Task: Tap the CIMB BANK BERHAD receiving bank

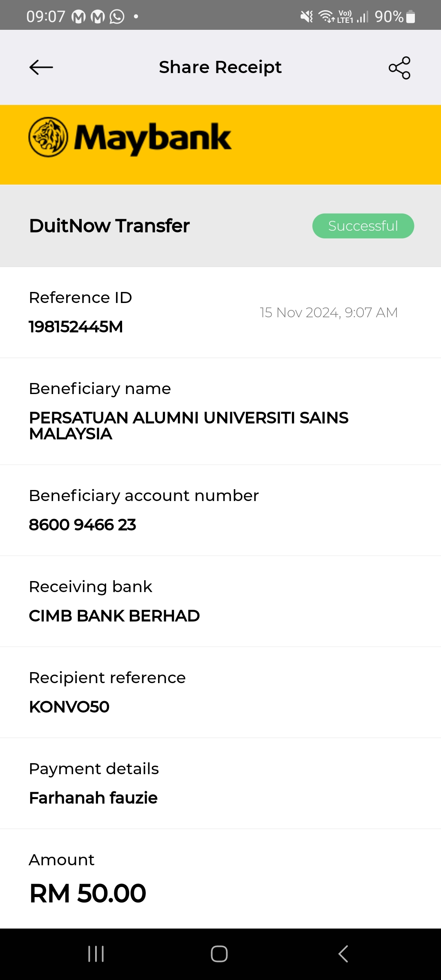Action: [114, 616]
